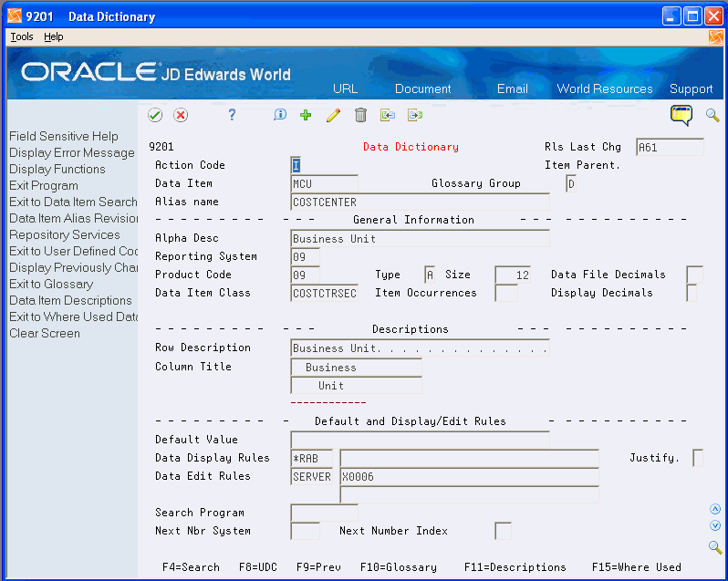Screen dimensions: 728x581
Task: Select the Document tab in banner
Action: pyautogui.click(x=423, y=88)
